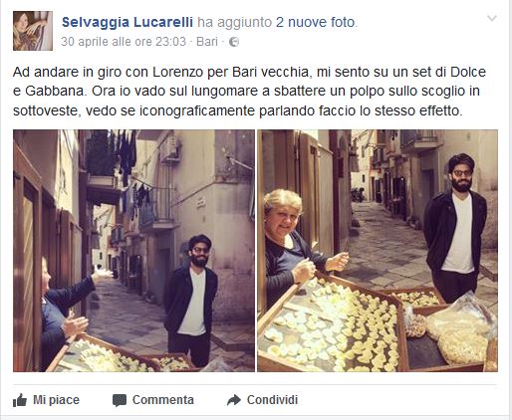Click the public globe privacy icon
This screenshot has width=512, height=420.
[234, 42]
